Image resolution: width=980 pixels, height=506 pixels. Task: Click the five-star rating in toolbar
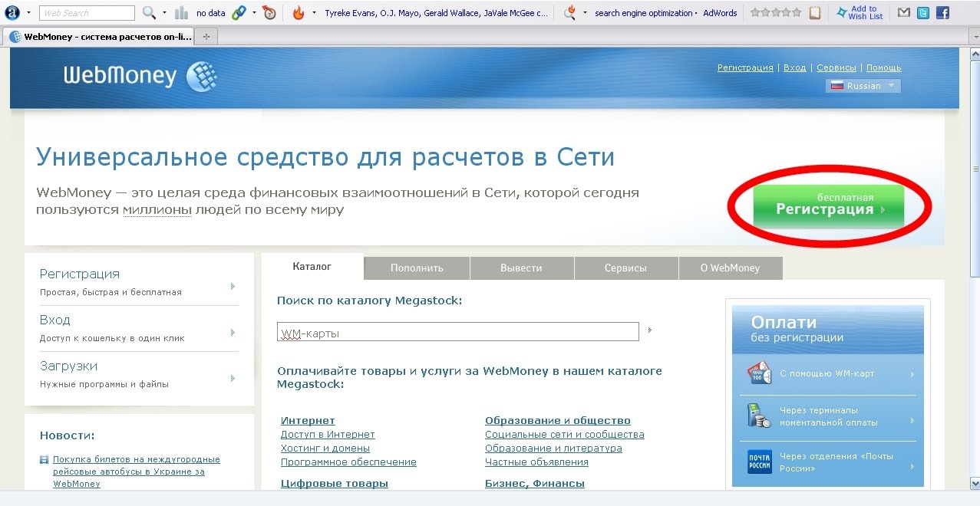(777, 13)
